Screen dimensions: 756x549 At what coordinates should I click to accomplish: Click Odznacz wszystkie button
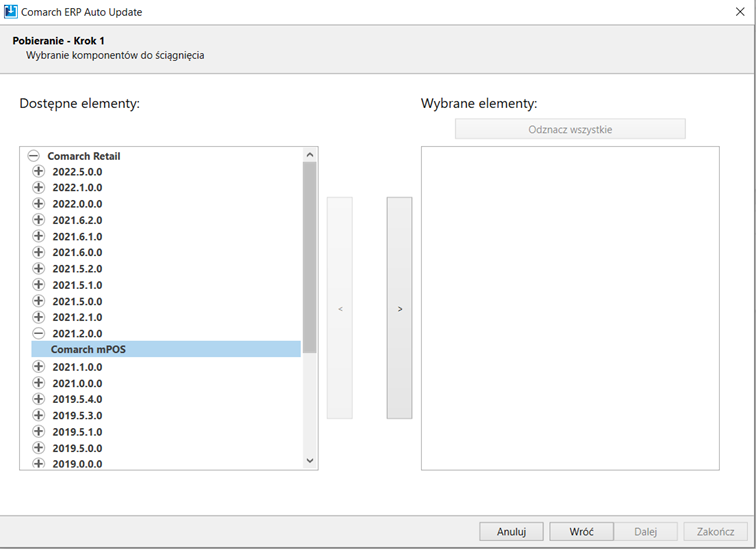(x=570, y=129)
